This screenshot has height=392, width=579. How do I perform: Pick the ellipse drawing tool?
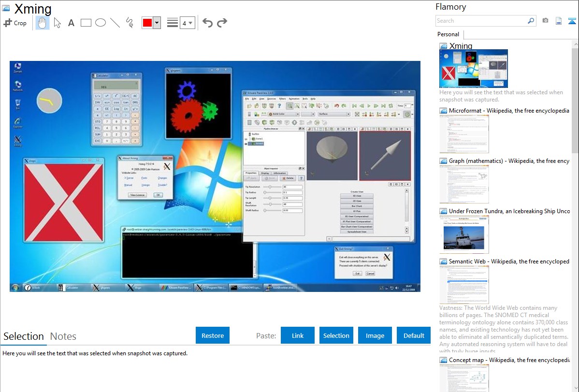pos(101,23)
